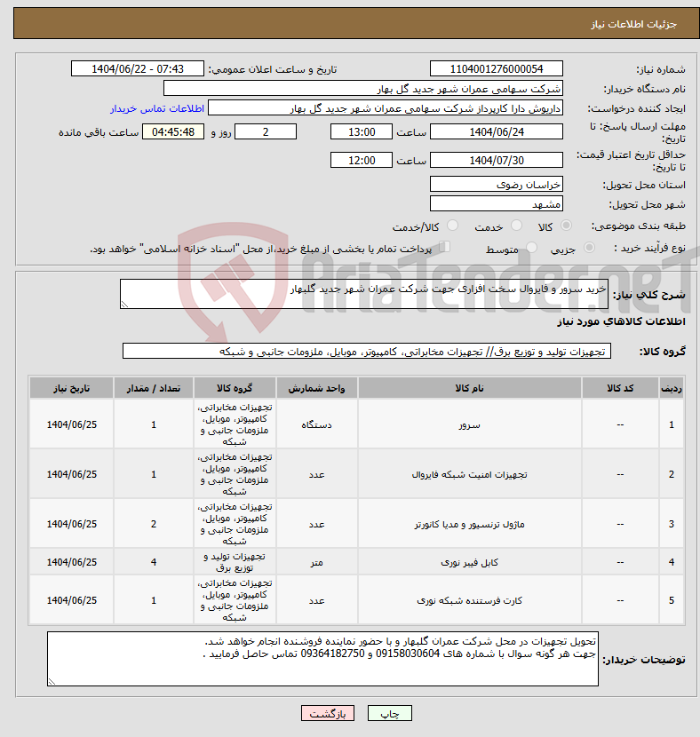Screen dimensions: 700x737
Task: Click the اطلاعات کالاهای مورد نیاز section heading
Action: (x=621, y=321)
